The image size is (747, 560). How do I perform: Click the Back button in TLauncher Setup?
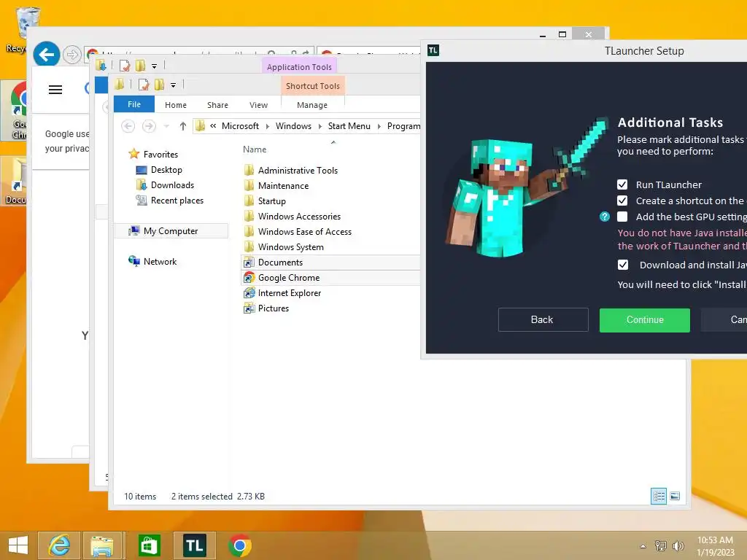click(x=543, y=319)
